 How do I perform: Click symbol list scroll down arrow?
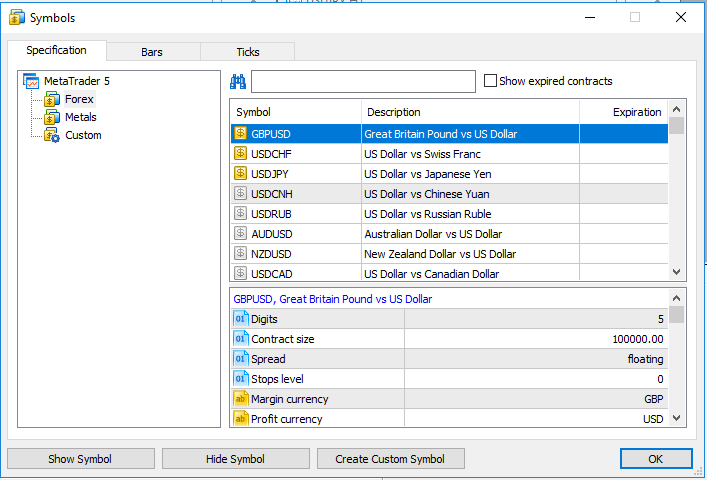[x=676, y=272]
